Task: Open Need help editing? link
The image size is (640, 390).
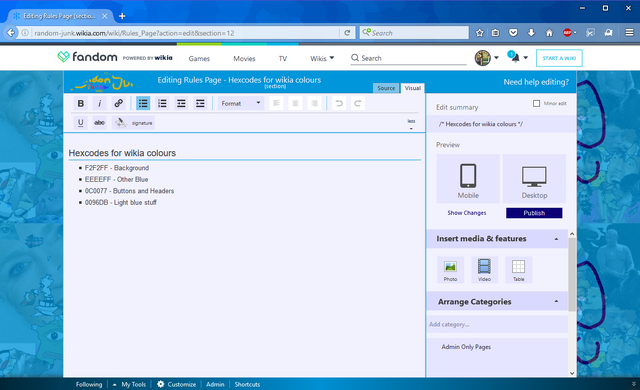Action: coord(536,82)
